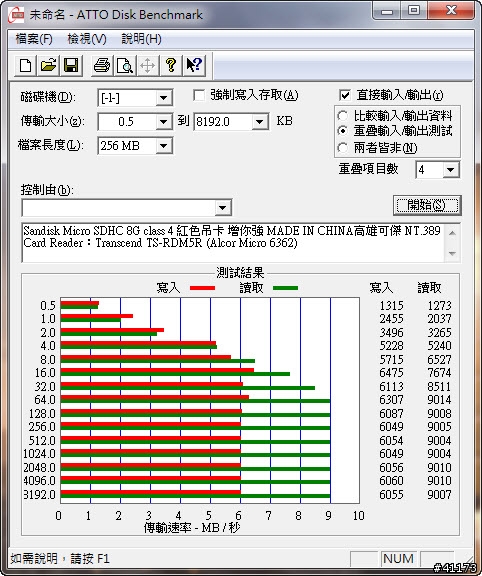Image resolution: width=482 pixels, height=576 pixels.
Task: Click read value 9014 in results
Action: [439, 400]
